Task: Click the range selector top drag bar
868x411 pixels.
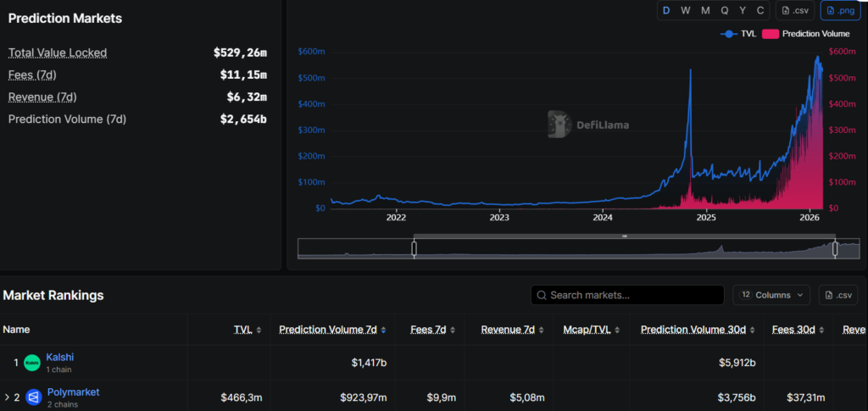Action: click(625, 236)
